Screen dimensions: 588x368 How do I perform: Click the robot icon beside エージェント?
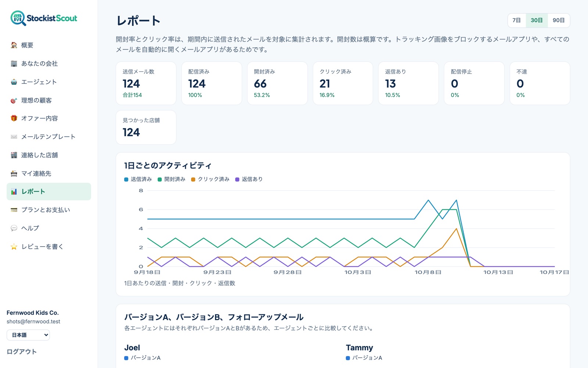[x=14, y=82]
